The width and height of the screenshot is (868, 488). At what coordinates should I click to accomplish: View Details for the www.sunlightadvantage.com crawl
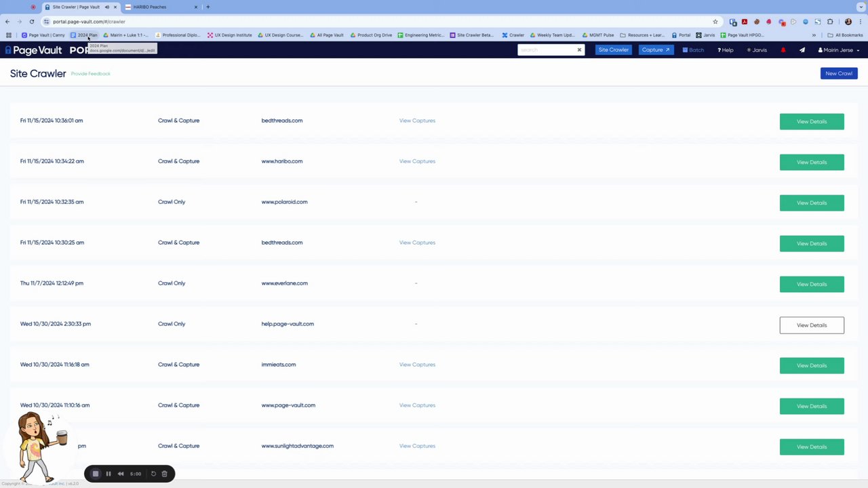pyautogui.click(x=812, y=447)
